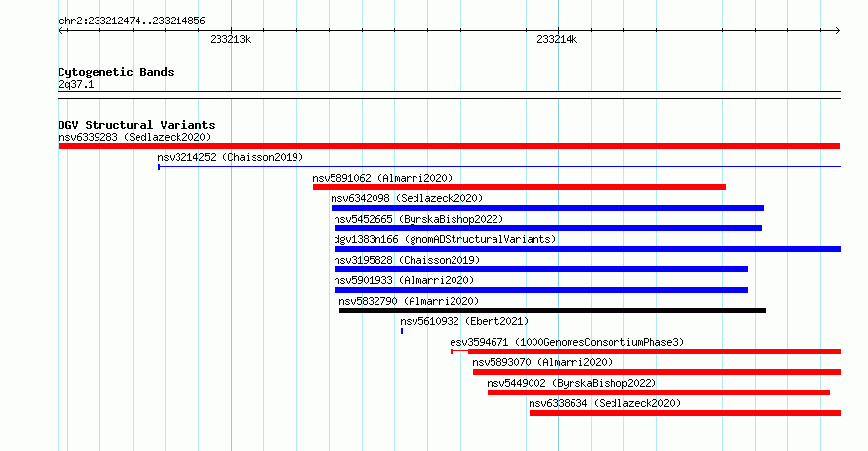Screen dimensions: 868x451
Task: Open dgv1383n166 (gnomADStructuralVariants) label
Action: pyautogui.click(x=445, y=239)
